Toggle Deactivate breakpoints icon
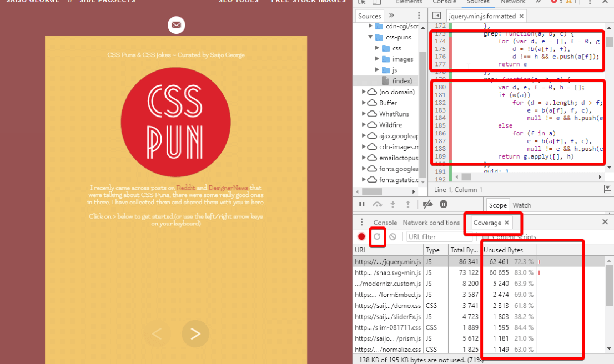Viewport: 614px width, 364px height. click(x=427, y=204)
